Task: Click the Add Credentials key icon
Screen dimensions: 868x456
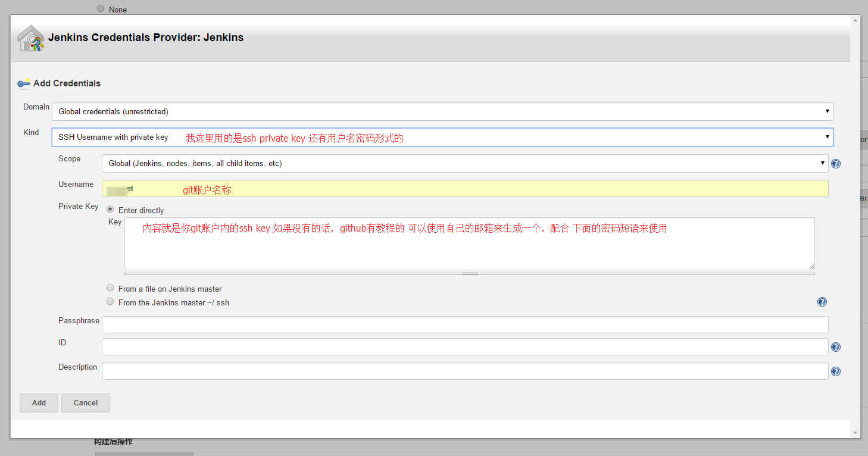Action: point(24,83)
